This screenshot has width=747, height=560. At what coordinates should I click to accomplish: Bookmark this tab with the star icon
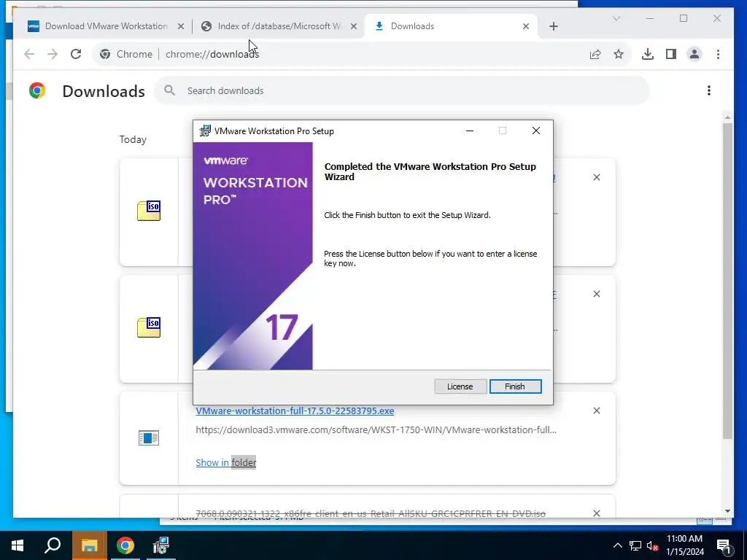click(x=619, y=54)
